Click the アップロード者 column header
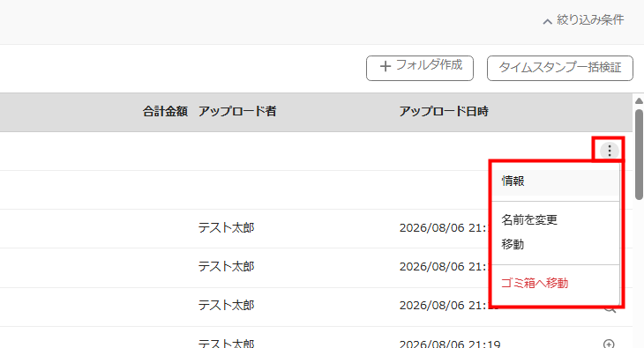The width and height of the screenshot is (644, 348). point(237,111)
